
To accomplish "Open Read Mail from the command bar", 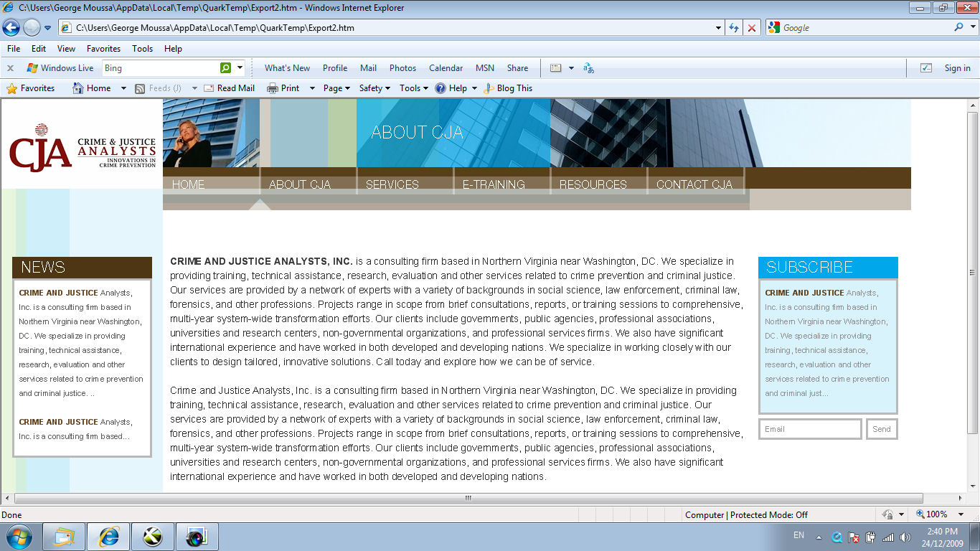I will pos(229,88).
